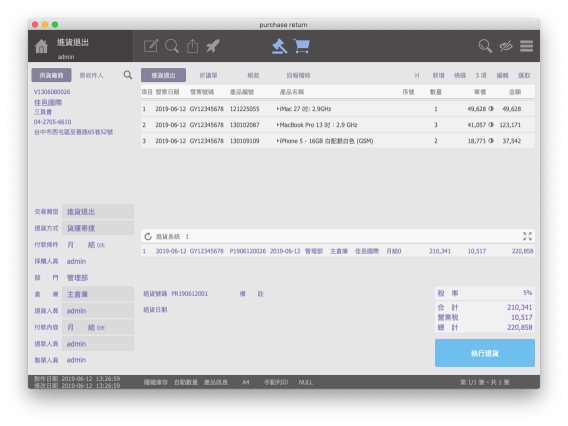Expand the purchase list fullscreen arrows
This screenshot has height=426, width=568.
(527, 237)
